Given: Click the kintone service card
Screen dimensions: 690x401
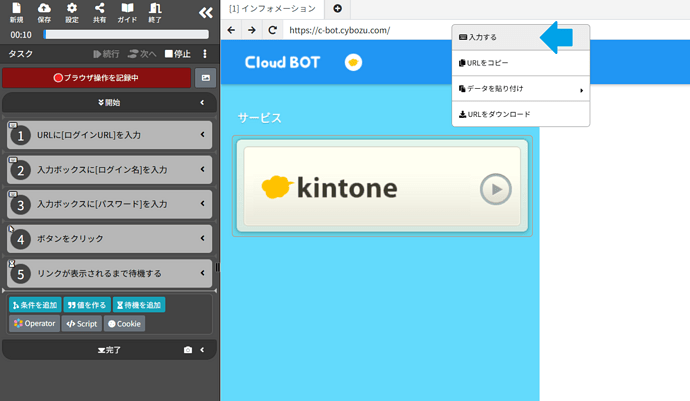Looking at the screenshot, I should 382,186.
